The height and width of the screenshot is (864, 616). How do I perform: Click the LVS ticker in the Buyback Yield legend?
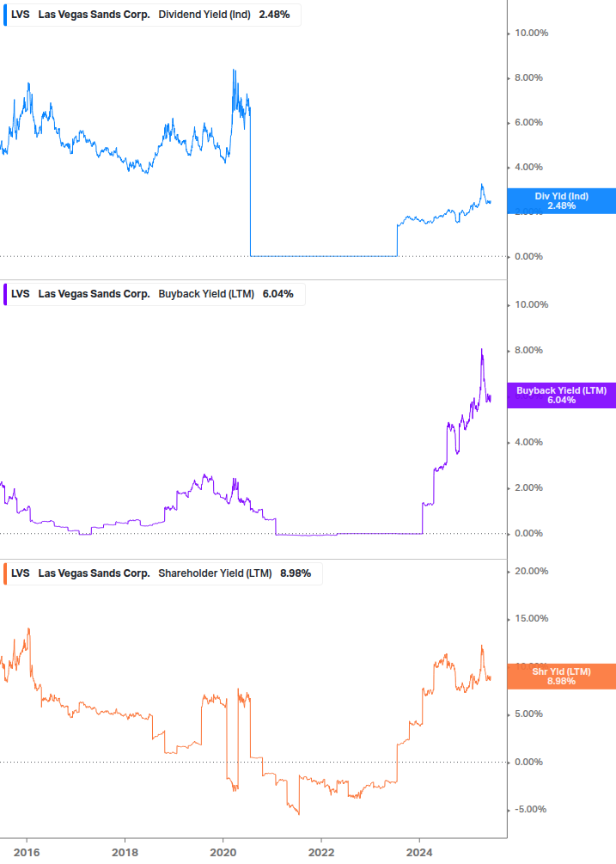coord(21,294)
